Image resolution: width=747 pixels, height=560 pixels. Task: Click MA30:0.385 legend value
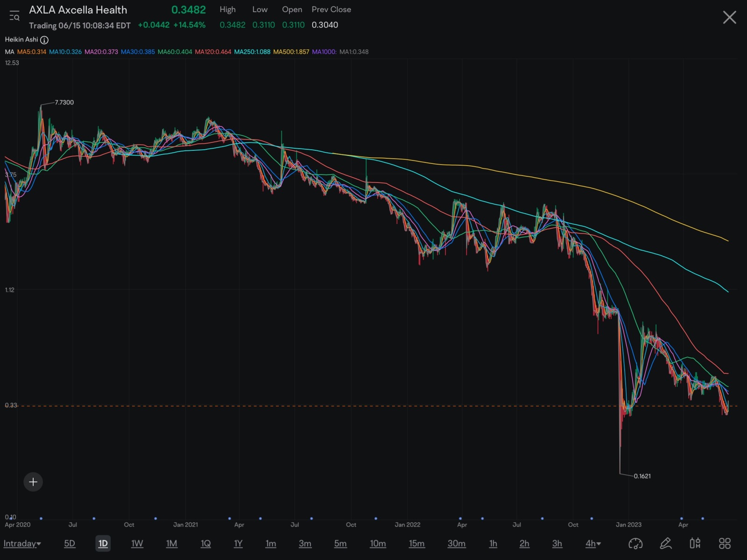click(x=138, y=52)
